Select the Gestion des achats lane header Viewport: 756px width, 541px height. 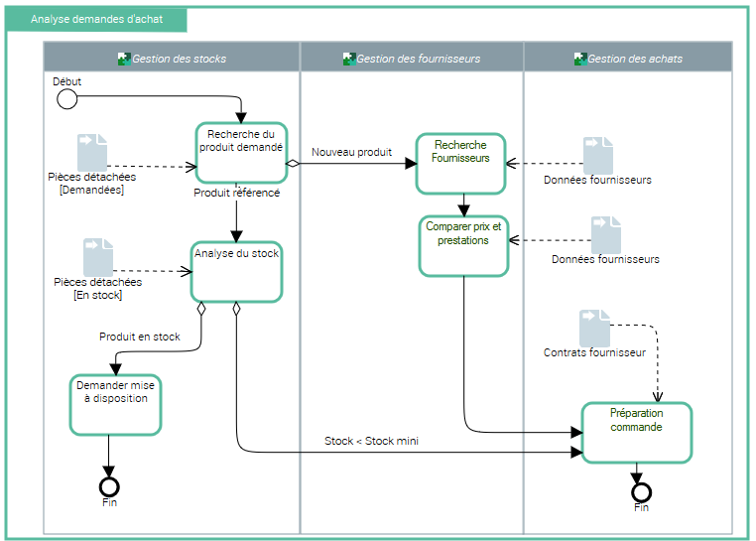tap(628, 58)
